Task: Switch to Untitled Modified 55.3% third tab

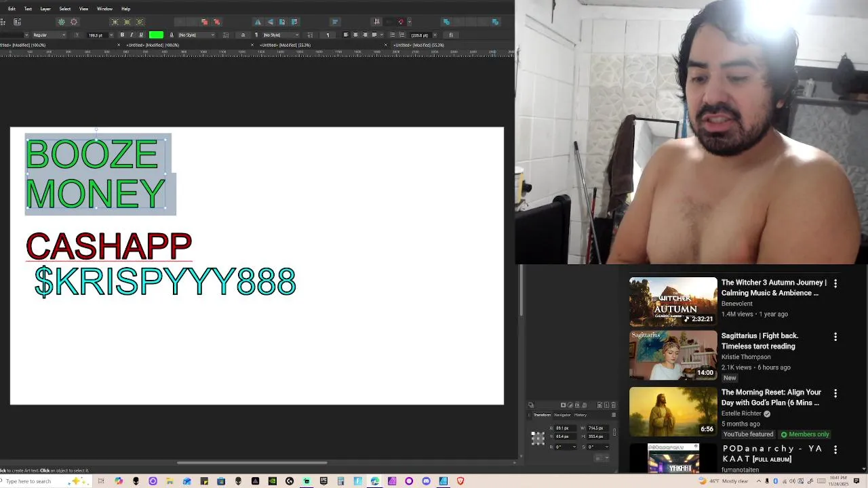Action: pos(287,45)
